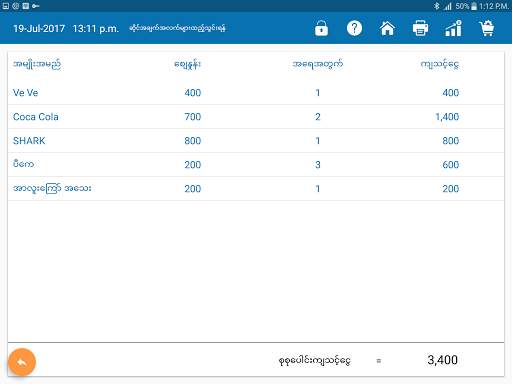This screenshot has height=384, width=512.
Task: Tap the fifth row item name
Action: pyautogui.click(x=52, y=188)
